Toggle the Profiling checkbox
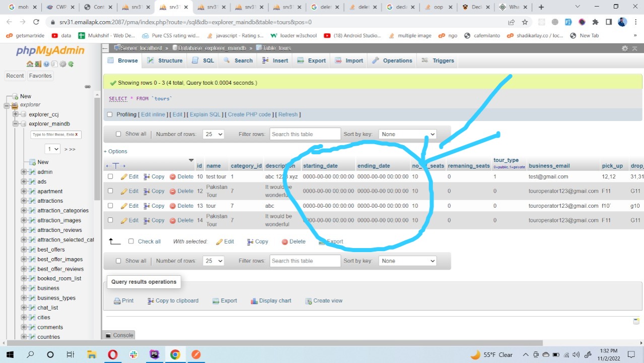 [110, 114]
